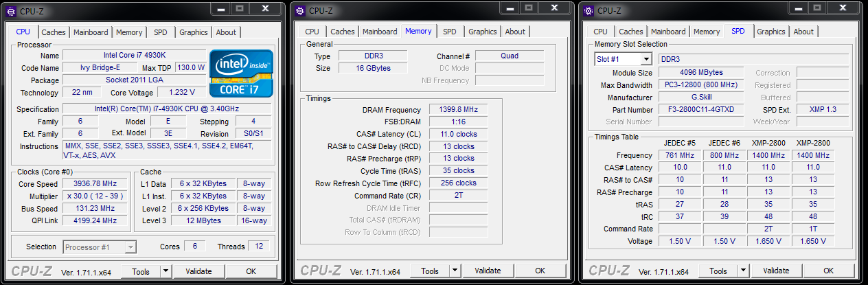Click Validate in the Memory window
This screenshot has height=285, width=868.
(x=488, y=271)
